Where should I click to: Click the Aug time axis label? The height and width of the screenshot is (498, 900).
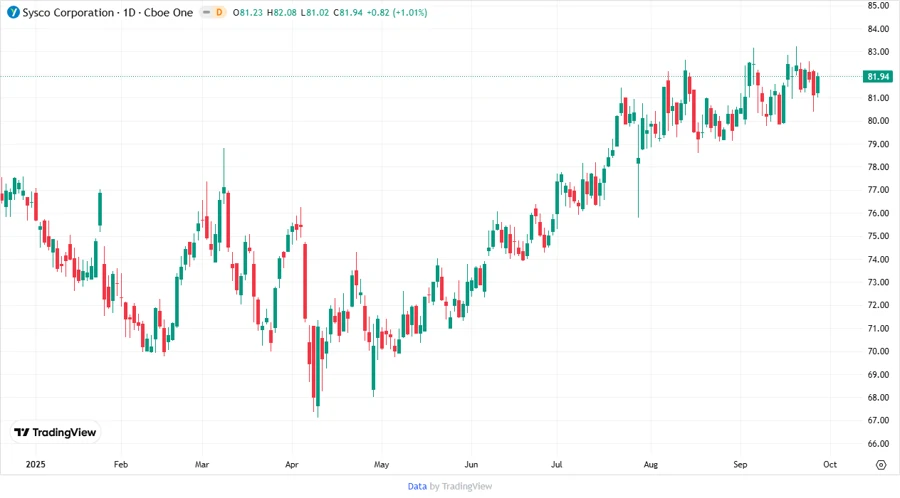pos(650,464)
